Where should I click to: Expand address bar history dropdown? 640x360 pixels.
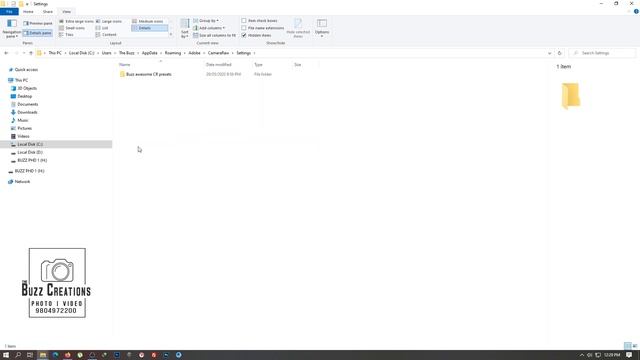pos(549,53)
